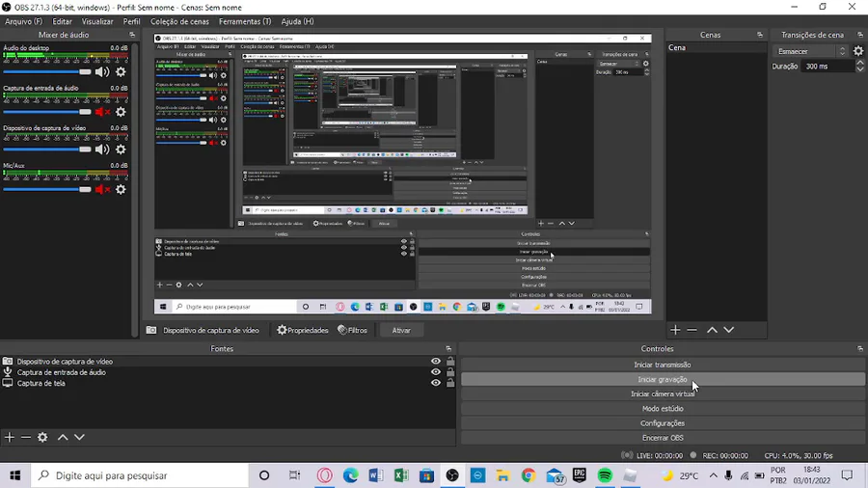Lock the Captura de tela source
868x488 pixels.
click(450, 383)
